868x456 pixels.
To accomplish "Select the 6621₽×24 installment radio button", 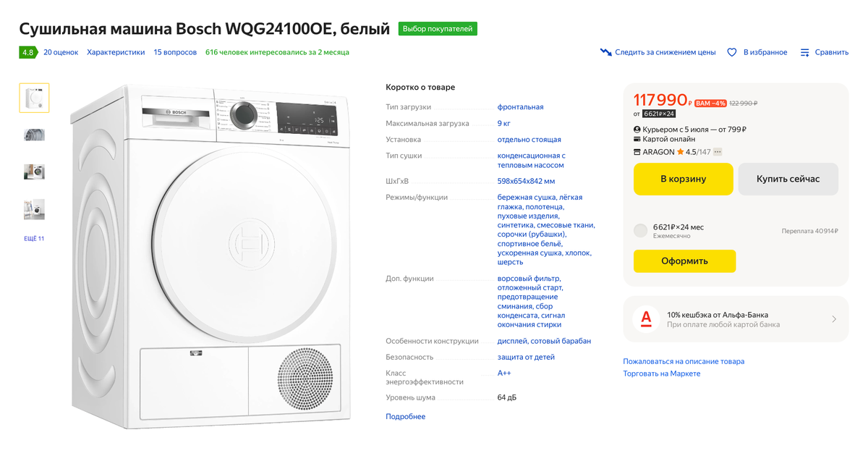I will (640, 231).
